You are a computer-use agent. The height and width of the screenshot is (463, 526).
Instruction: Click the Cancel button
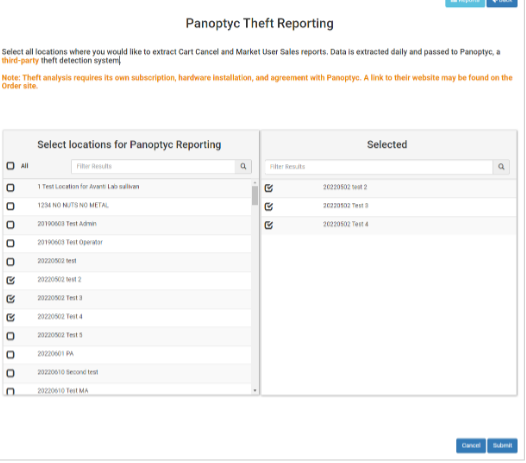pos(471,446)
